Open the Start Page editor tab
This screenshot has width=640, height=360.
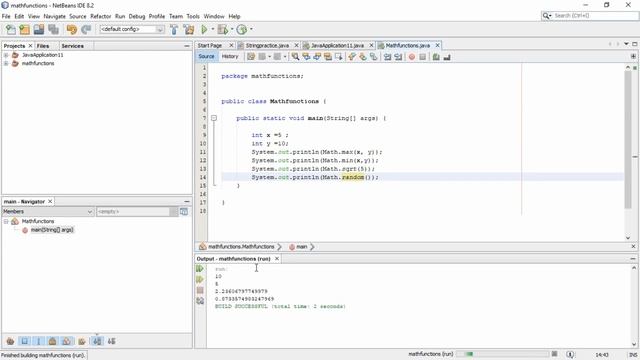pyautogui.click(x=210, y=45)
